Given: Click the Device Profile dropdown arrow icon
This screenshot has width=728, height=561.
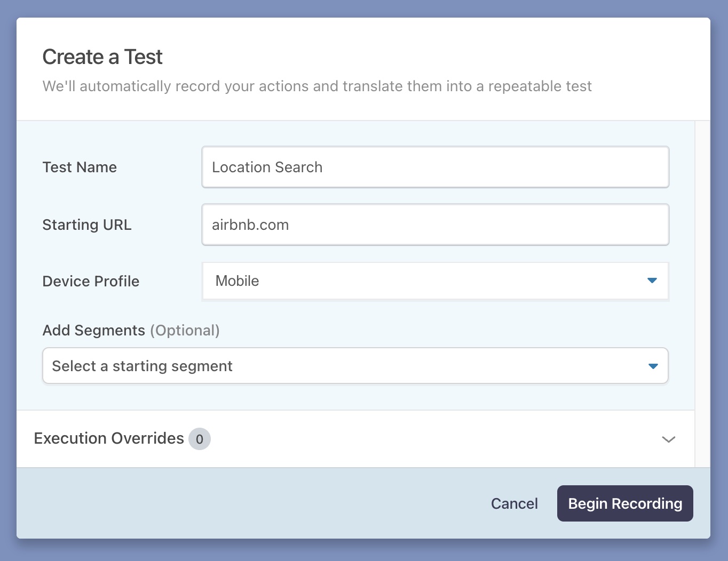Looking at the screenshot, I should (652, 281).
